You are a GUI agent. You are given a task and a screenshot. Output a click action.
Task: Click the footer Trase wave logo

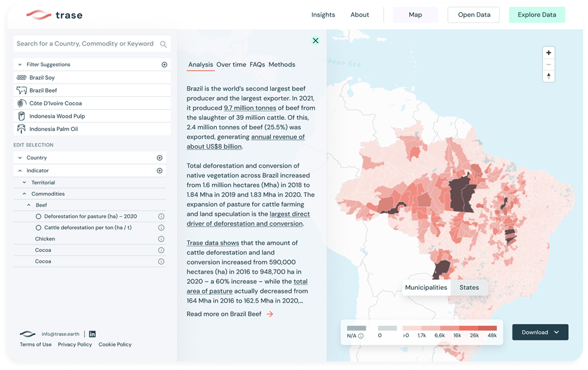(x=27, y=334)
